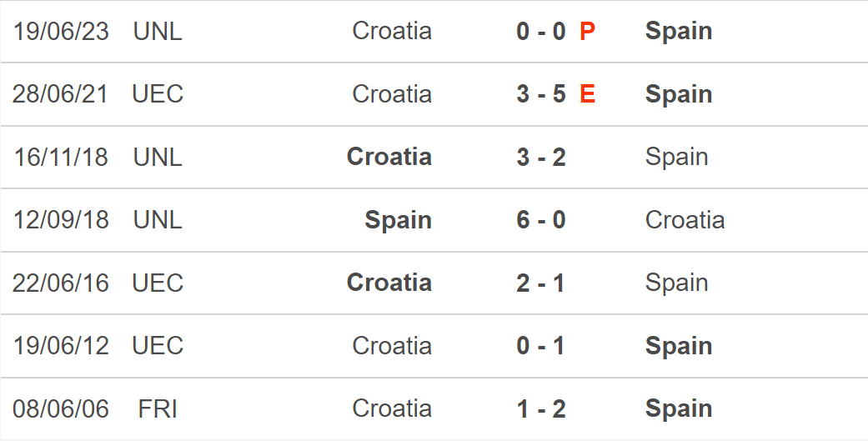Select bold Croatia in the 22/06/16 match
This screenshot has width=868, height=441.
(389, 283)
